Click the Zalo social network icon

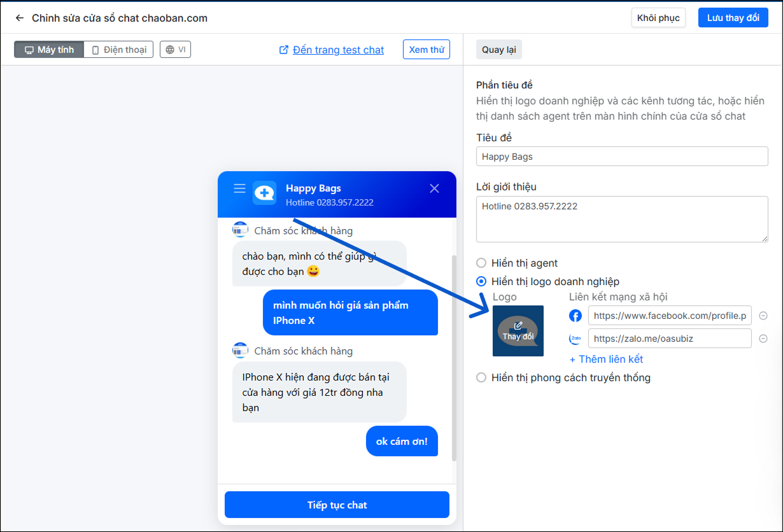tap(575, 339)
